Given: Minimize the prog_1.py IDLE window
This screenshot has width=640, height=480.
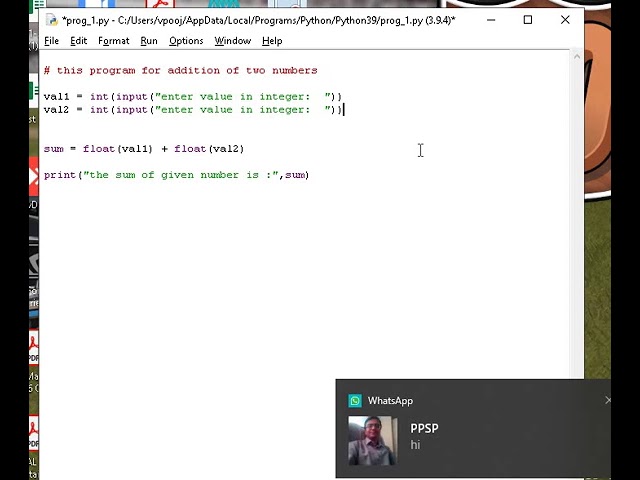Looking at the screenshot, I should [x=491, y=20].
